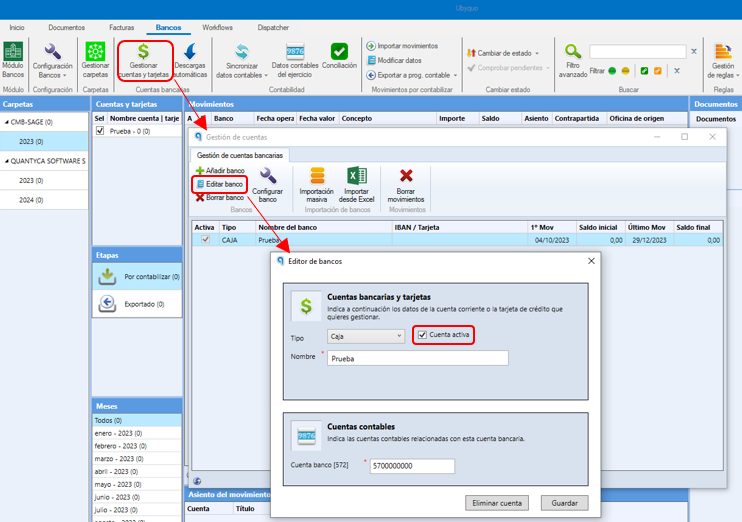Toggle the orange square filter
The width and height of the screenshot is (742, 522).
coord(657,71)
